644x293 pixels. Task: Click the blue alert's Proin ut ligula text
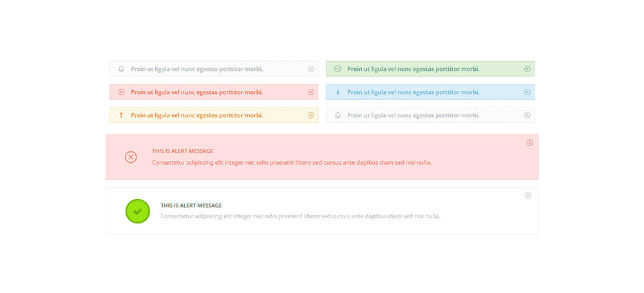coord(413,92)
